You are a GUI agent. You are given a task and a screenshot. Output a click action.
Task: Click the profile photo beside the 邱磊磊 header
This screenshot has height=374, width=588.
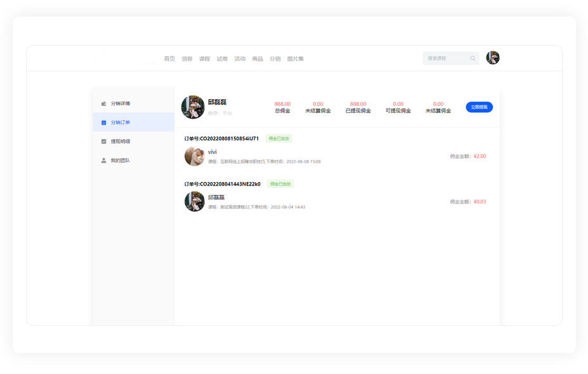click(193, 107)
